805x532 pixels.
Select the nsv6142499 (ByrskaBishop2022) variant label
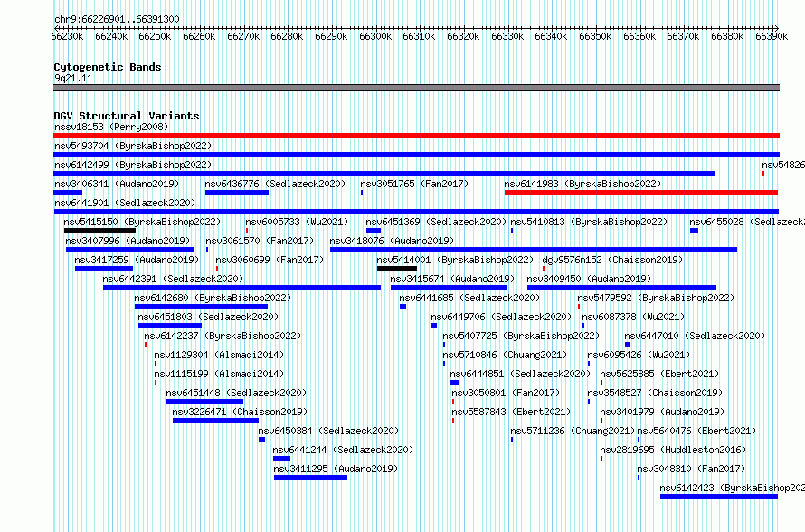[x=133, y=165]
